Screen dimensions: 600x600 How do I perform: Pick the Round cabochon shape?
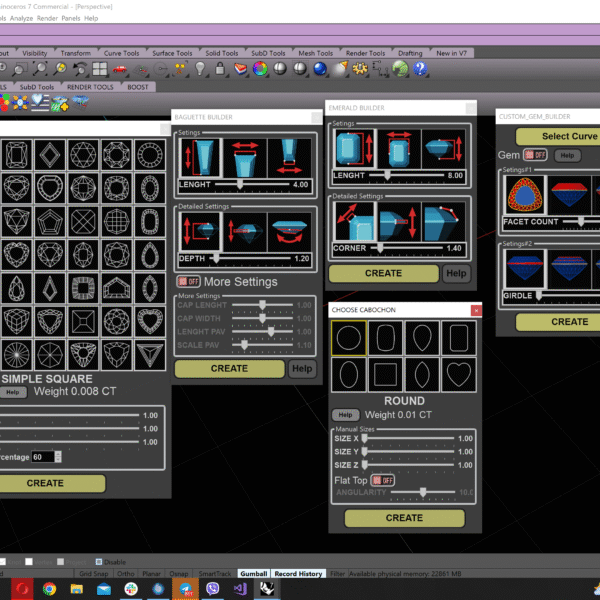[349, 338]
